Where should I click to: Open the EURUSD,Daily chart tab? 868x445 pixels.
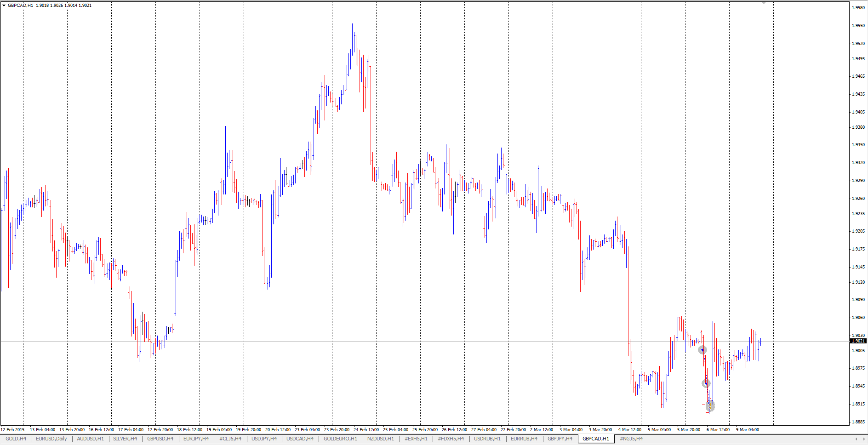[x=51, y=439]
